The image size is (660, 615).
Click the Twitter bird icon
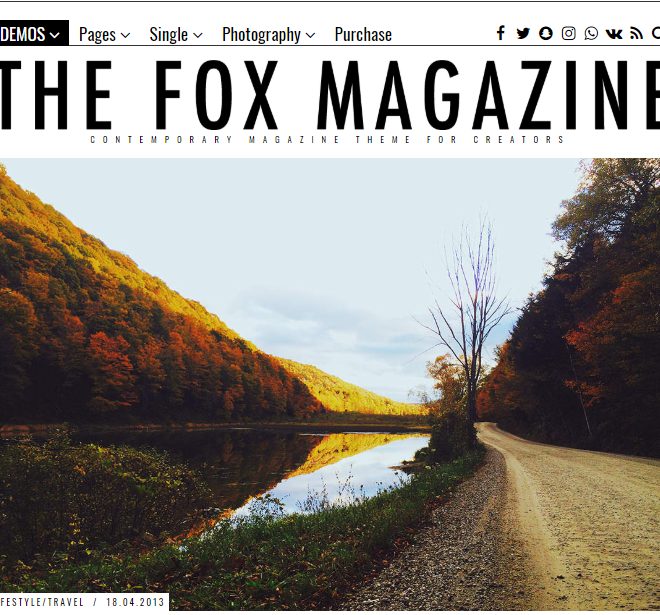coord(523,33)
